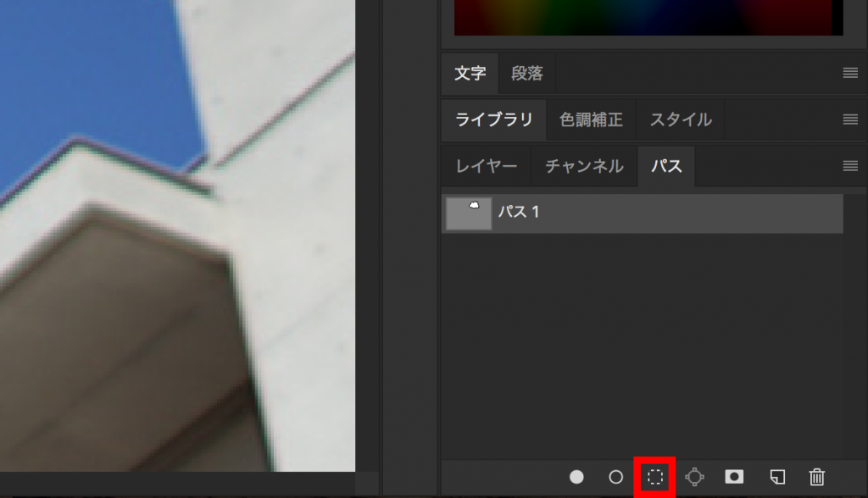Open the ライブラリ tab

494,119
